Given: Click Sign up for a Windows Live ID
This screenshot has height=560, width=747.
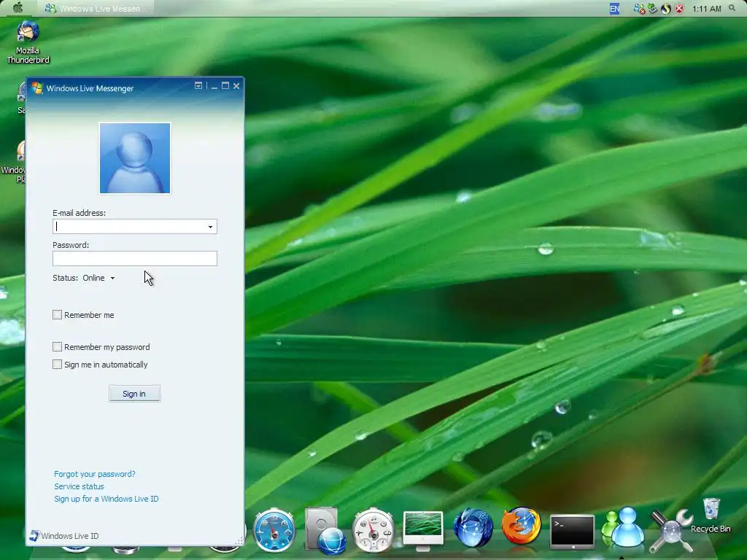Looking at the screenshot, I should click(107, 499).
